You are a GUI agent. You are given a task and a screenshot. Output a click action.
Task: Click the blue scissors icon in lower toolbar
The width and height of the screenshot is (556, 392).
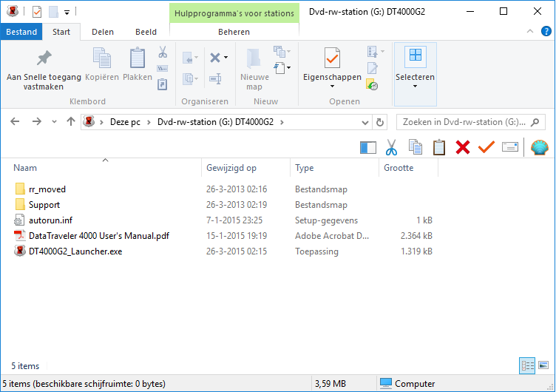coord(391,147)
